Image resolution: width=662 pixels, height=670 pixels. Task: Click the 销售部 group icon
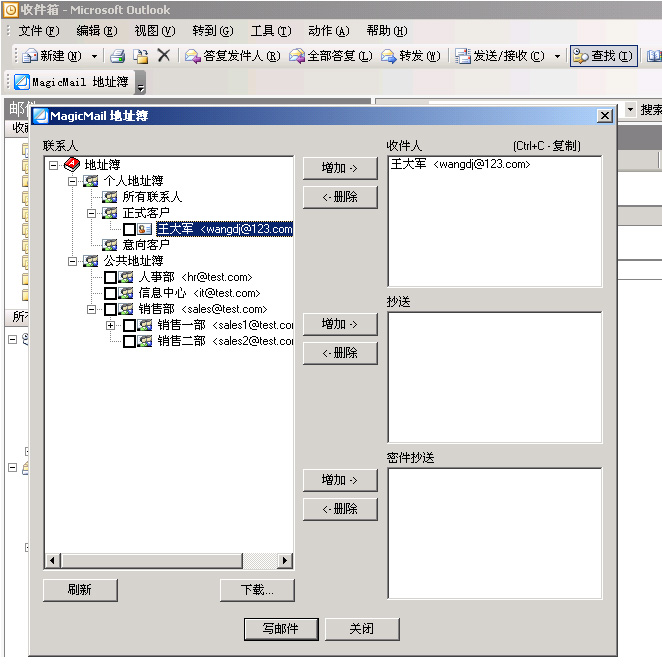(126, 309)
